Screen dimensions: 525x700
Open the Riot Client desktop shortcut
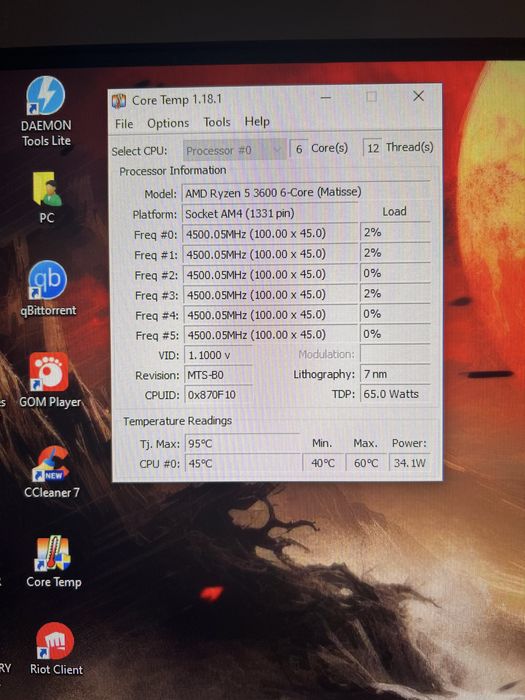tap(55, 649)
